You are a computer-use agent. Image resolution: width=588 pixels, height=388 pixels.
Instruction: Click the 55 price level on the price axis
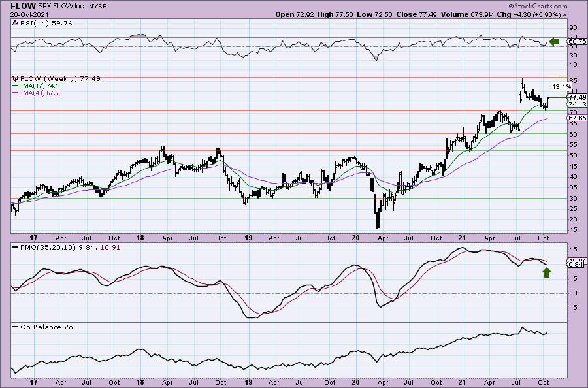[x=573, y=145]
